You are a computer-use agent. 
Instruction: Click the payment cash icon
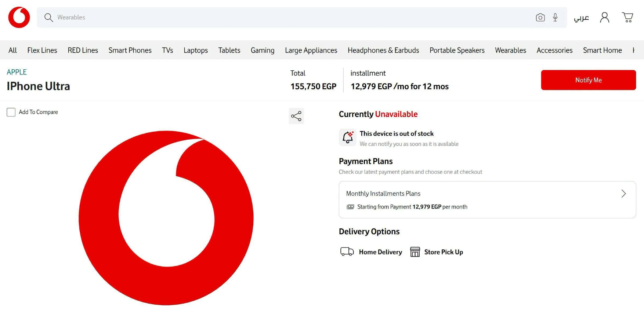350,207
